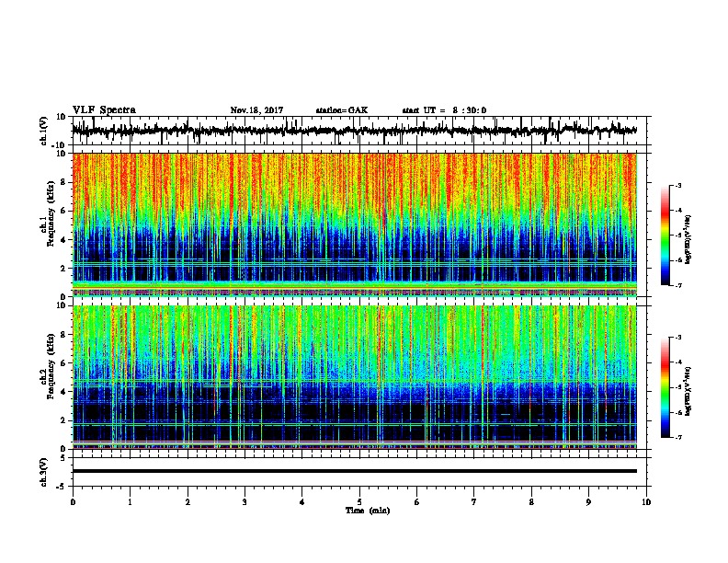Screen dimensions: 728x563
Task: Click the "ch.1(V)" waveform axis label
Action: pyautogui.click(x=44, y=131)
